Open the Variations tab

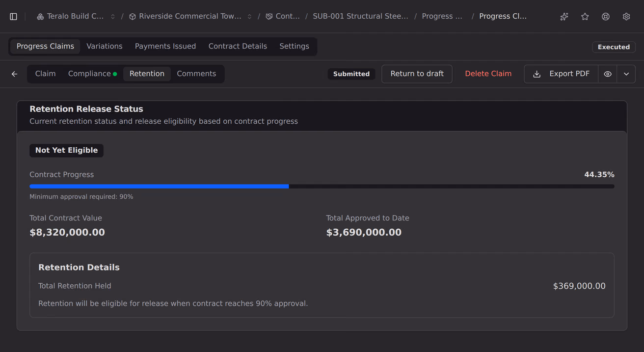point(105,46)
